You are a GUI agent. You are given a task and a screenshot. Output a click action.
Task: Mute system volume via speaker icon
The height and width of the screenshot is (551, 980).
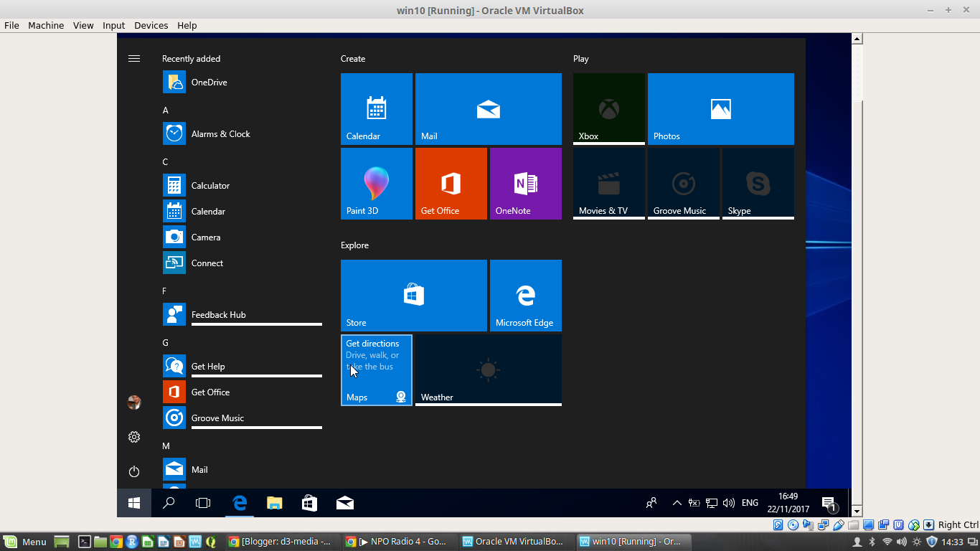(729, 503)
